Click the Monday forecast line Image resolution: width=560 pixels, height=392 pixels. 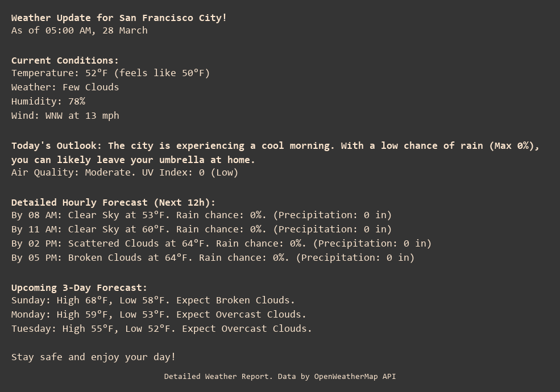tap(159, 314)
